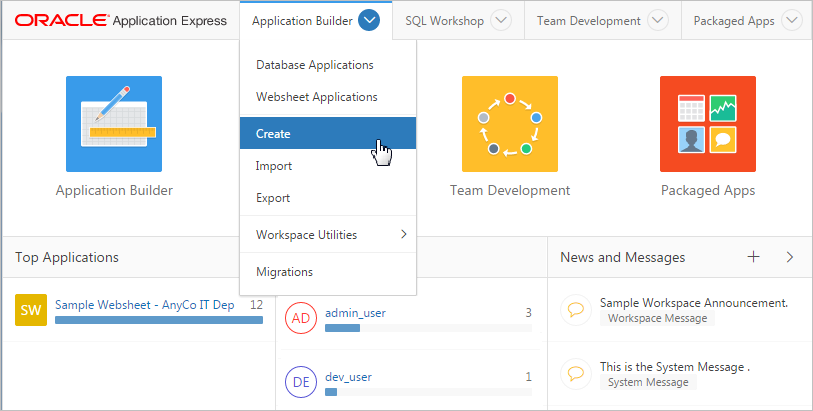Open the Packaged Apps tile icon
This screenshot has width=813, height=411.
pyautogui.click(x=707, y=123)
